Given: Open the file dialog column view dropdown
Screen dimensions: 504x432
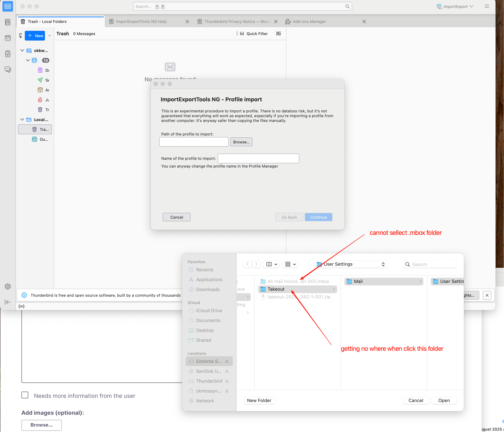Looking at the screenshot, I should click(x=272, y=264).
